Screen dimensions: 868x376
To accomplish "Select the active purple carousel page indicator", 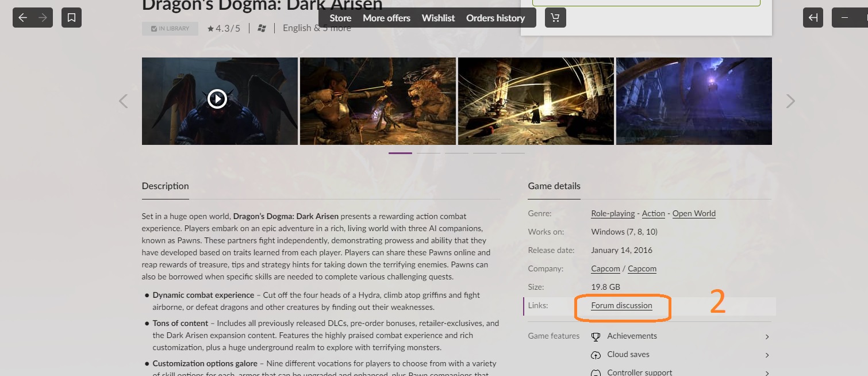I will click(x=400, y=153).
